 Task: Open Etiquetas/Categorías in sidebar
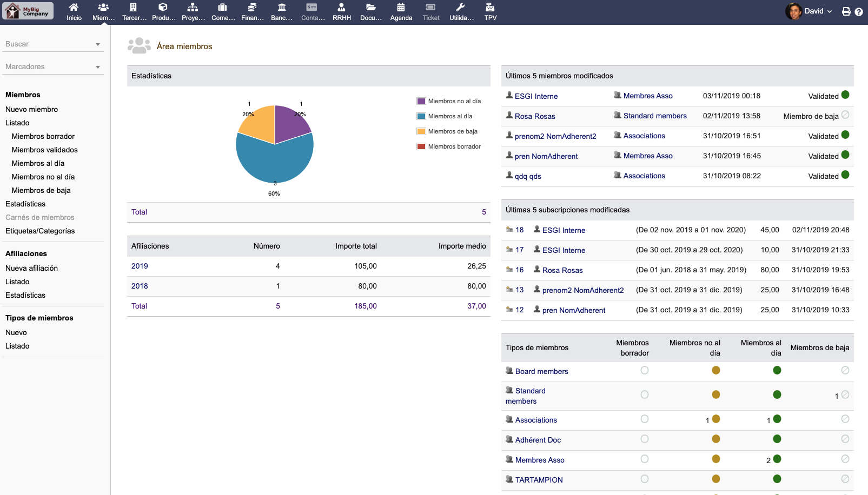[x=40, y=231]
